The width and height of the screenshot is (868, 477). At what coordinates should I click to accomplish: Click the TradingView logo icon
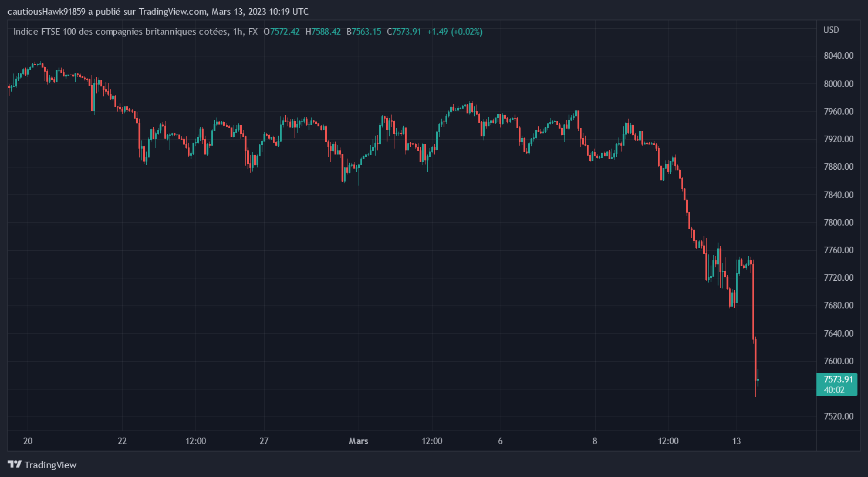pyautogui.click(x=15, y=465)
